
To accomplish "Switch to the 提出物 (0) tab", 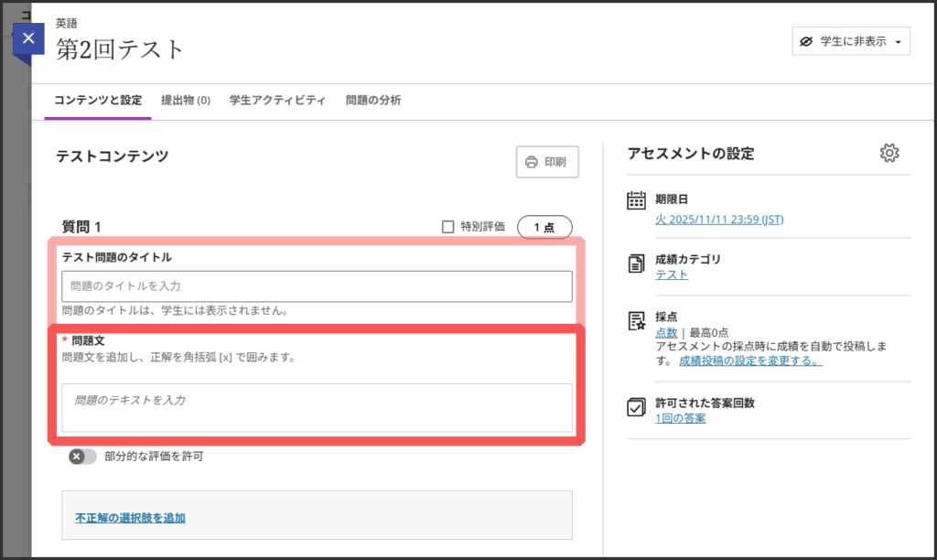I will (x=186, y=101).
